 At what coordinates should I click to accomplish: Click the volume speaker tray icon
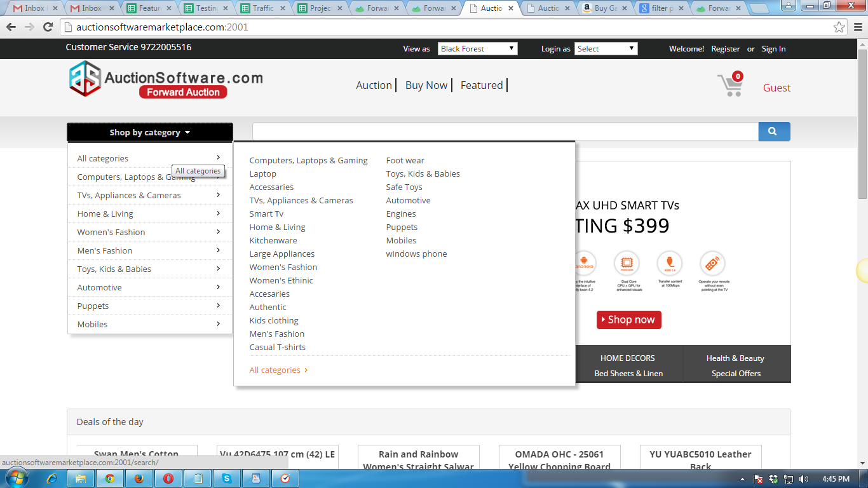804,478
